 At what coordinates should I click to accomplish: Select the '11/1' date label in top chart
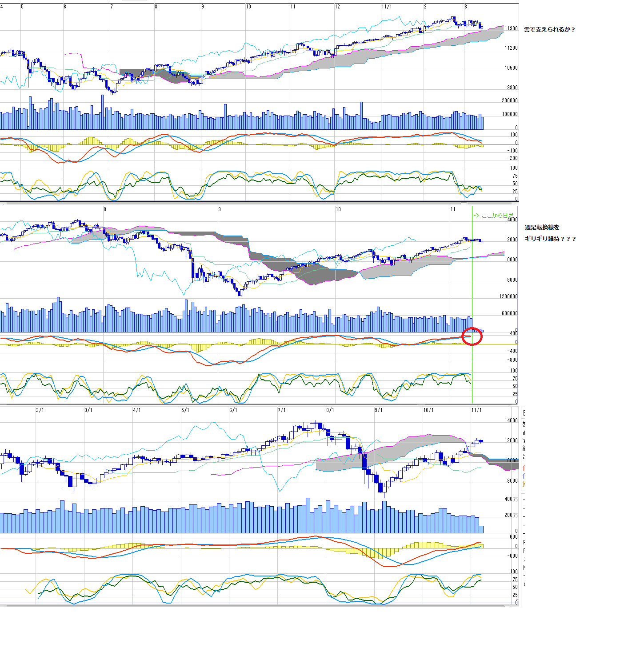pos(386,7)
